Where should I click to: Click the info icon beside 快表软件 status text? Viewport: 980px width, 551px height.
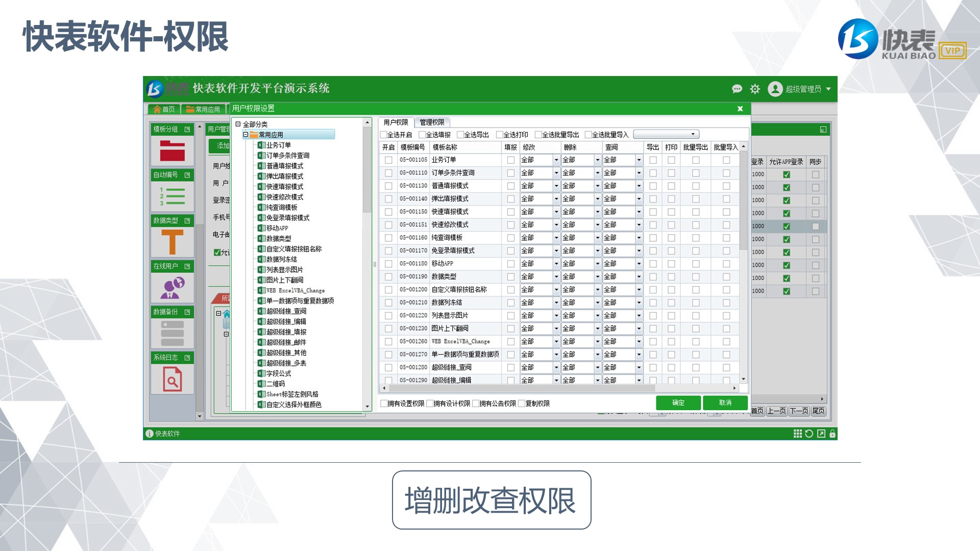point(150,434)
